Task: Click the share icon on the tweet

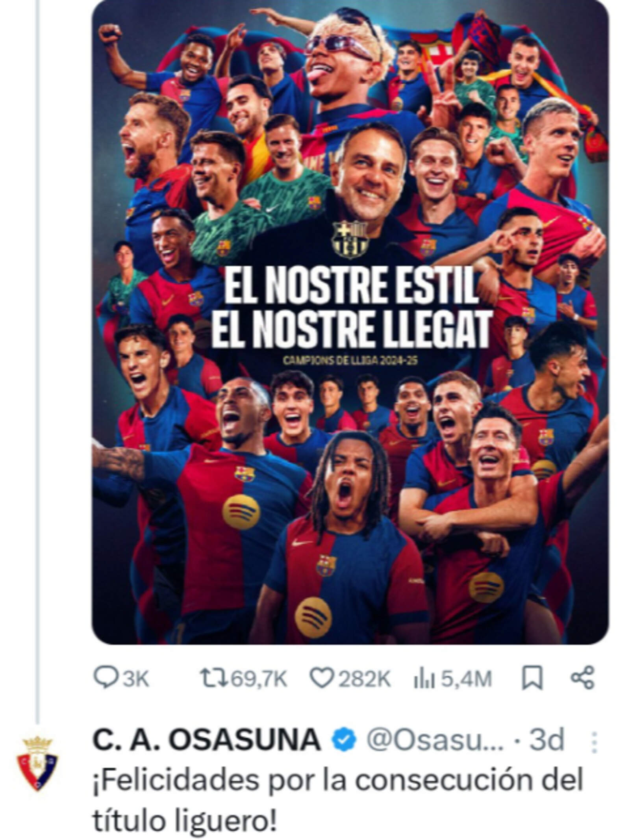Action: tap(582, 678)
